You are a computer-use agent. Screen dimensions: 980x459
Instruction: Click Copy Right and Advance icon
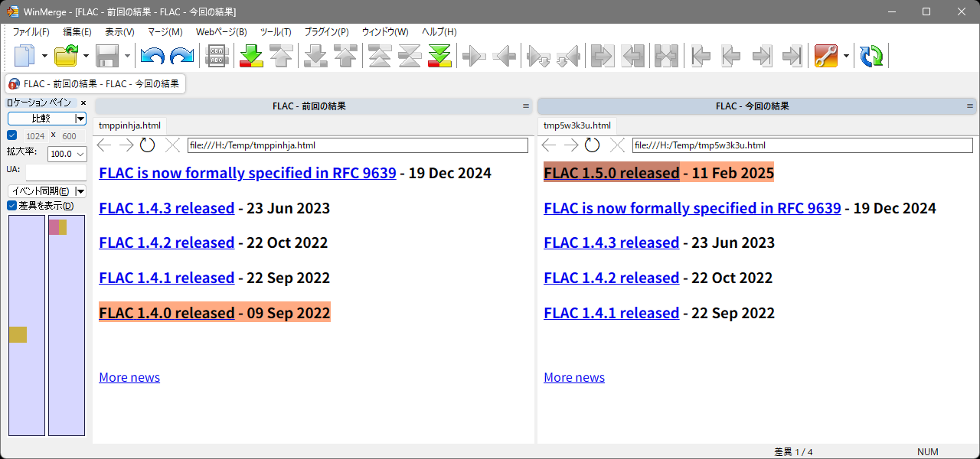tap(539, 56)
